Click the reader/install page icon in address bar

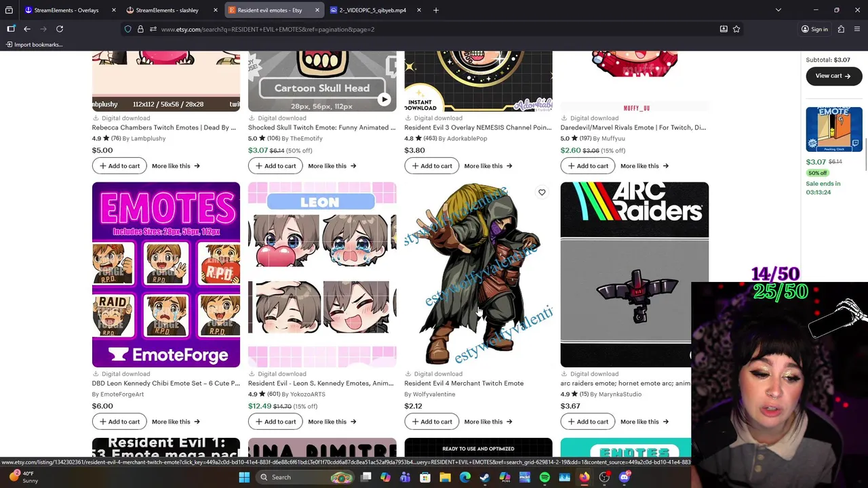pos(724,29)
